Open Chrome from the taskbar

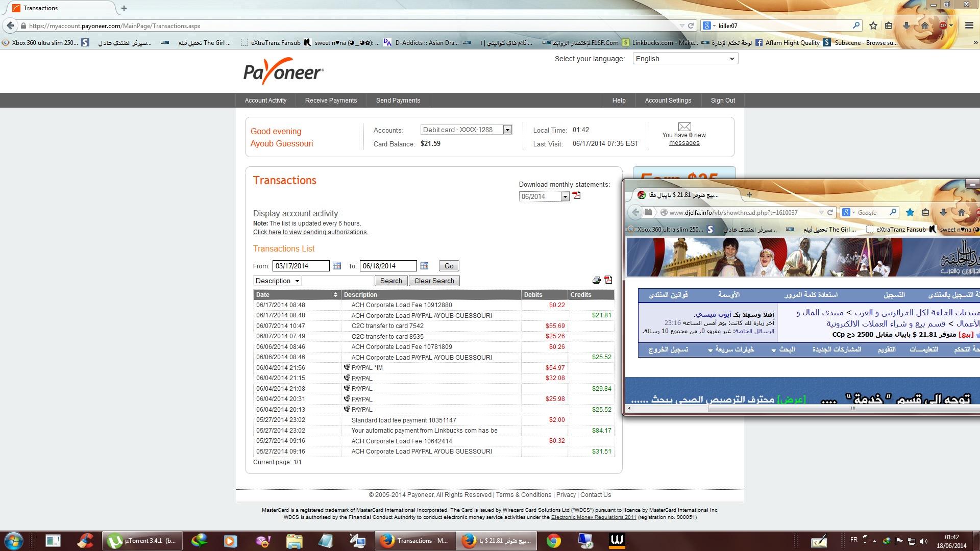pos(554,540)
